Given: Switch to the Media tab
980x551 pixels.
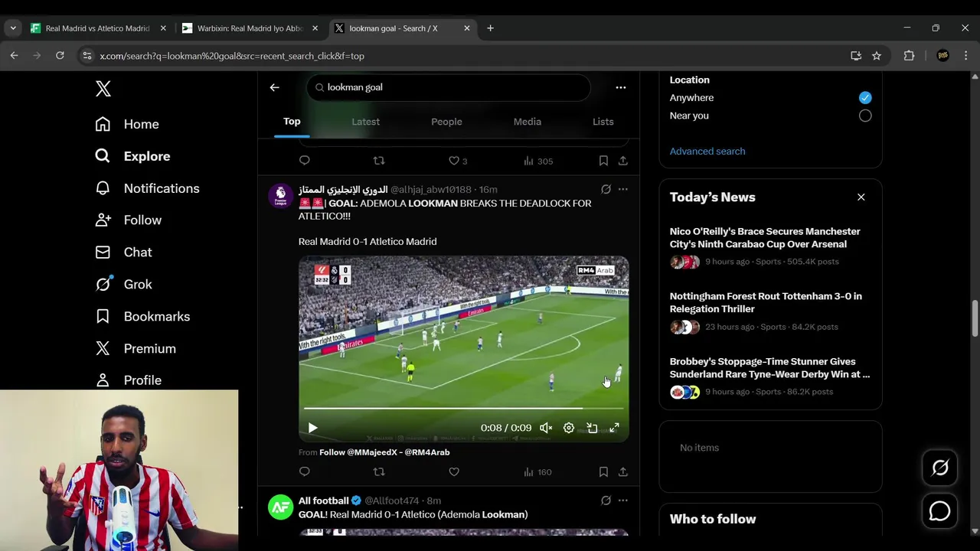Looking at the screenshot, I should pos(527,122).
